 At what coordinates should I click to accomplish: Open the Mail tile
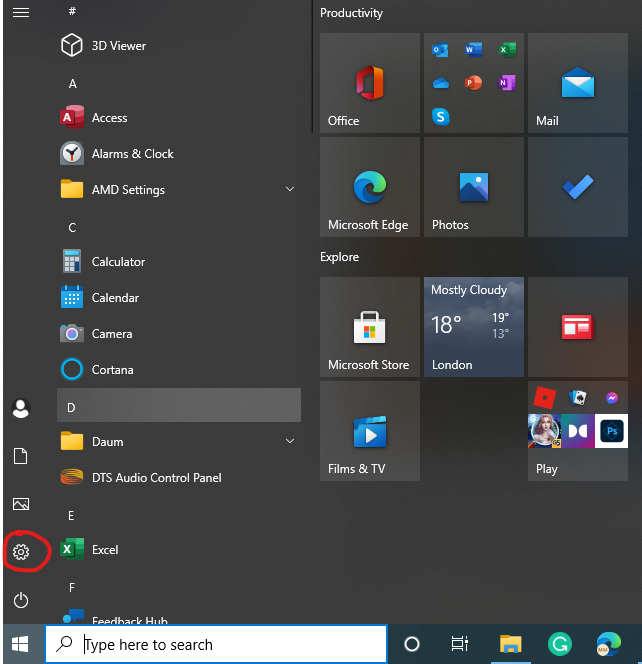pyautogui.click(x=578, y=83)
